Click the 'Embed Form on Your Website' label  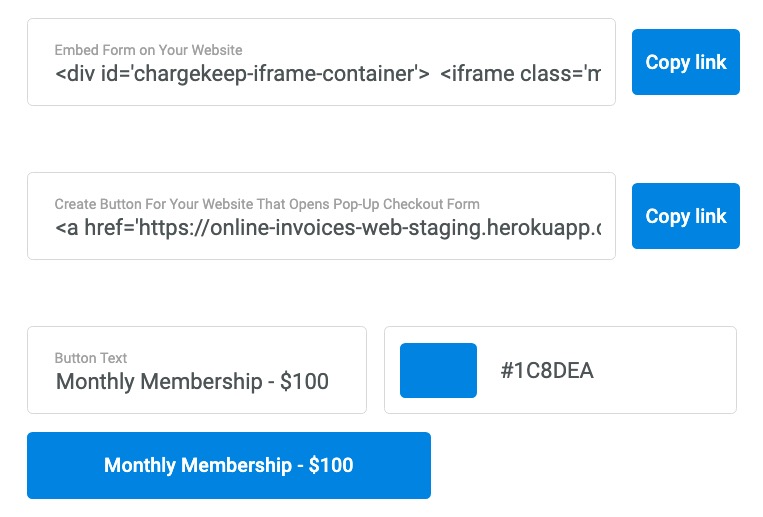tap(148, 50)
